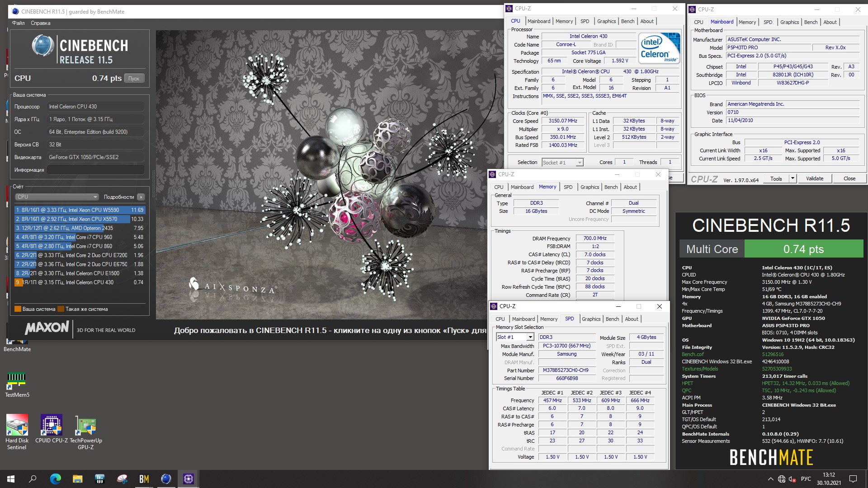Click Пуск button next to CPU score
The width and height of the screenshot is (868, 488).
click(134, 79)
